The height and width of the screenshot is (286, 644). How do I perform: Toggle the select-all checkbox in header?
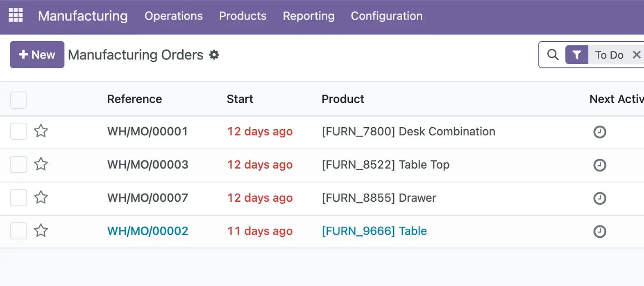(18, 100)
